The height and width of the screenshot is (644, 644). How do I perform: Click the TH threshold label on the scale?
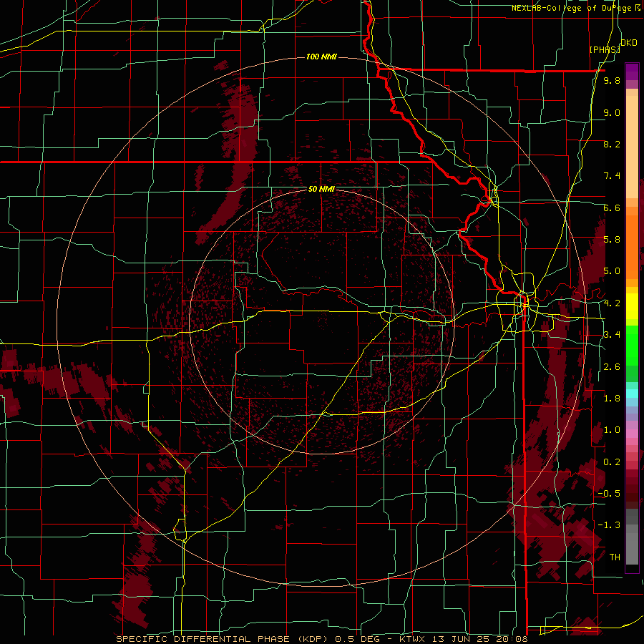click(x=615, y=557)
